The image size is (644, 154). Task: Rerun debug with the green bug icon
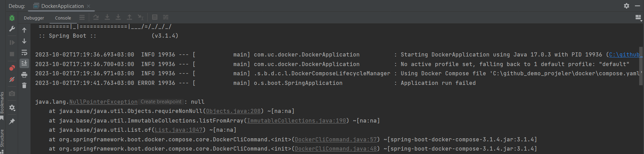12,18
